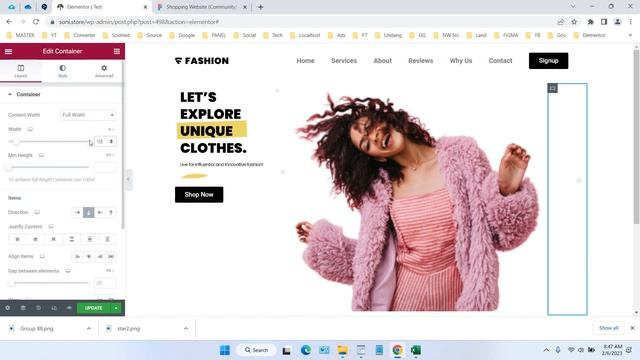Choose Justify Content center option
Screen dimensions: 640x360
[36, 239]
